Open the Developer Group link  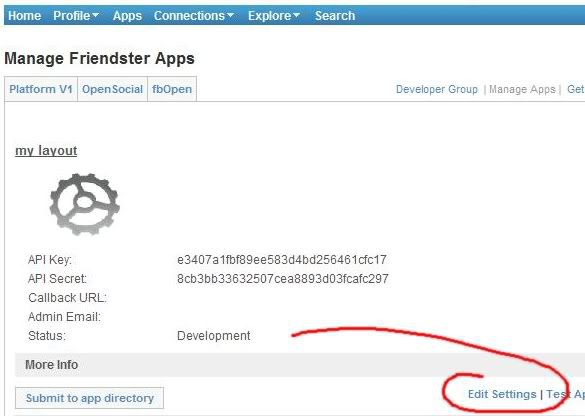437,89
